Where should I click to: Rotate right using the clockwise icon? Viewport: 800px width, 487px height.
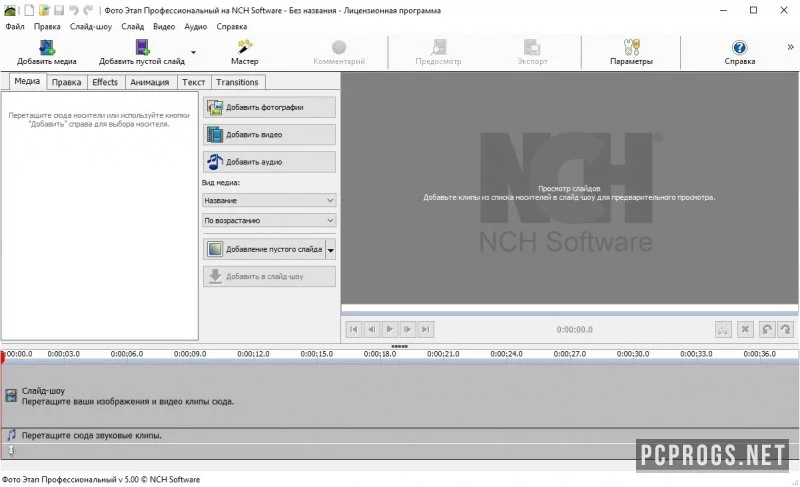(x=785, y=329)
